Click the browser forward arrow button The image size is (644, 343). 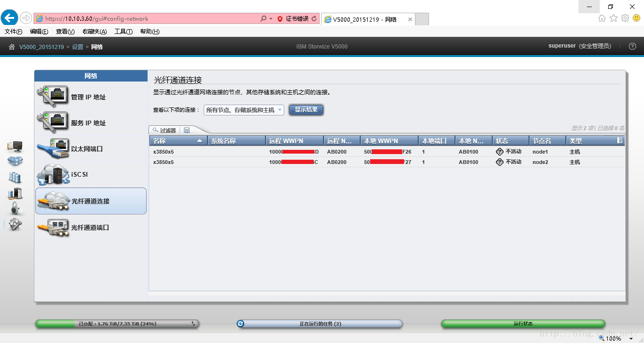[26, 18]
